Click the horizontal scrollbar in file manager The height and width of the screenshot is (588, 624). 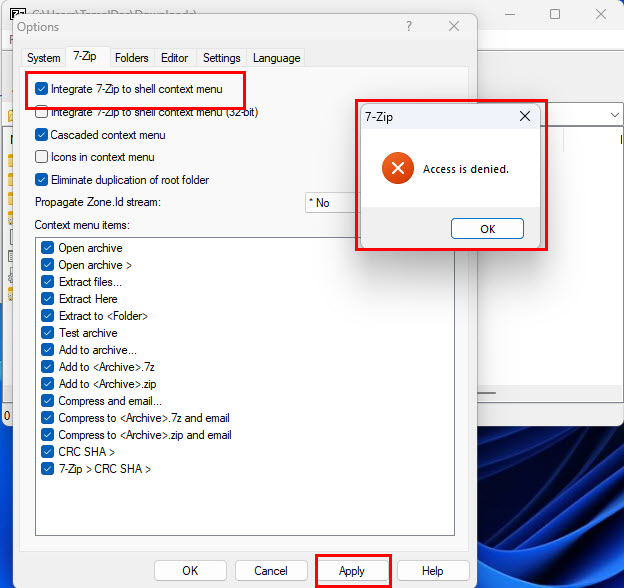coord(486,393)
